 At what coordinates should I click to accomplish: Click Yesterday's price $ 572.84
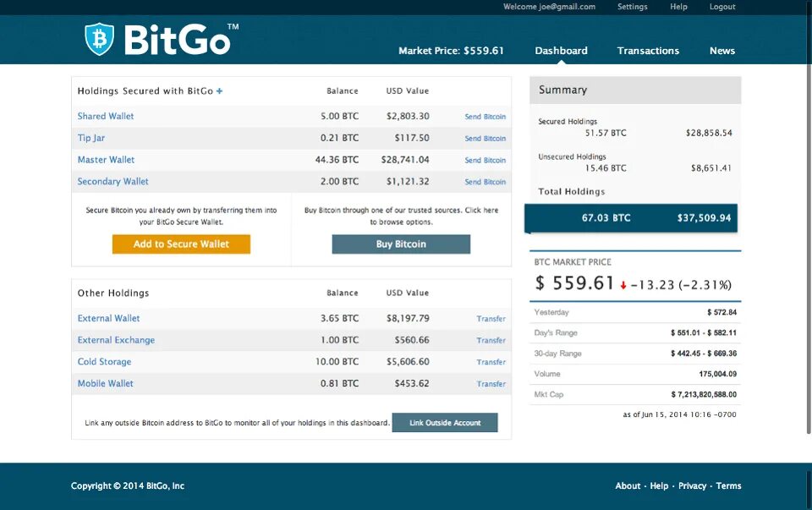coord(721,312)
